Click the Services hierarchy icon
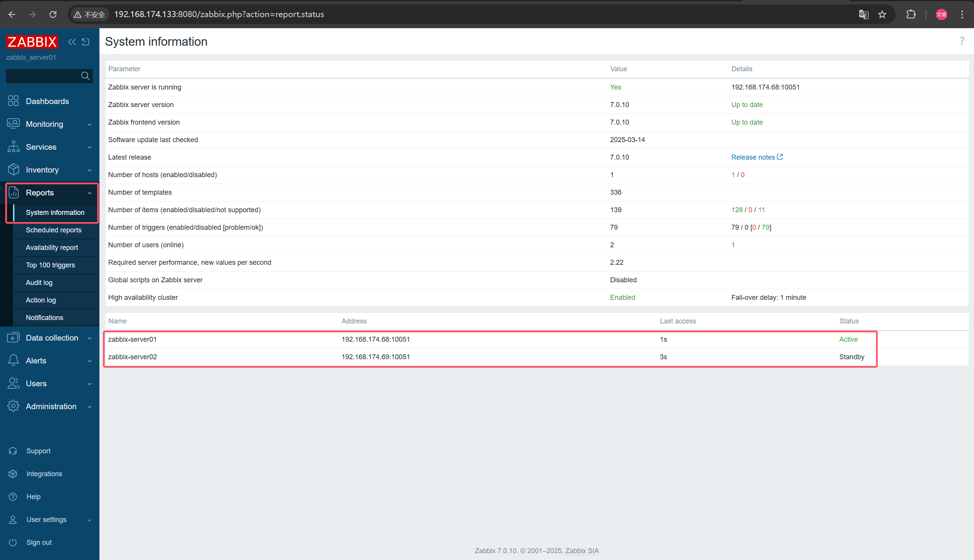974x560 pixels. [13, 146]
